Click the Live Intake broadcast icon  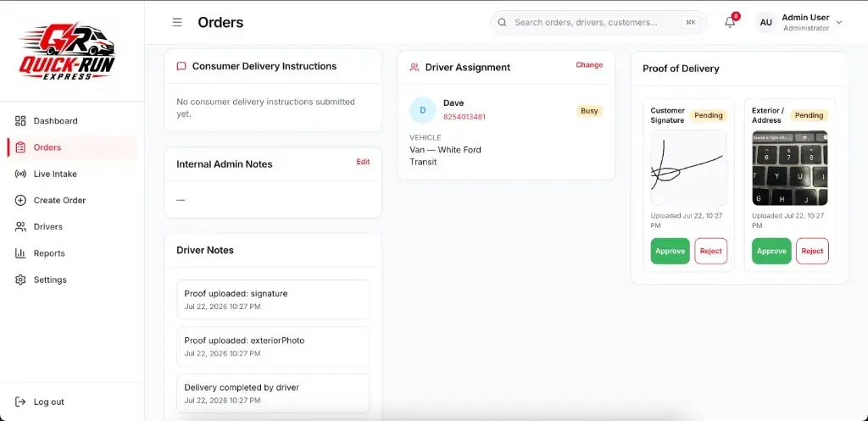[x=20, y=174]
